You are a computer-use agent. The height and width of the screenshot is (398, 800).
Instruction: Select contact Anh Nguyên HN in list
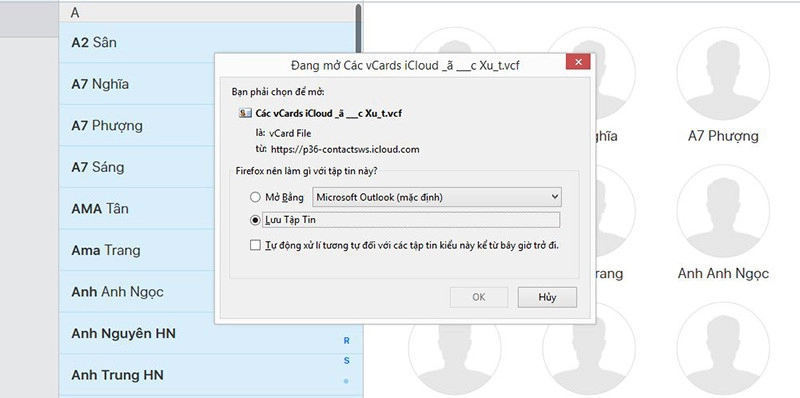(210, 334)
